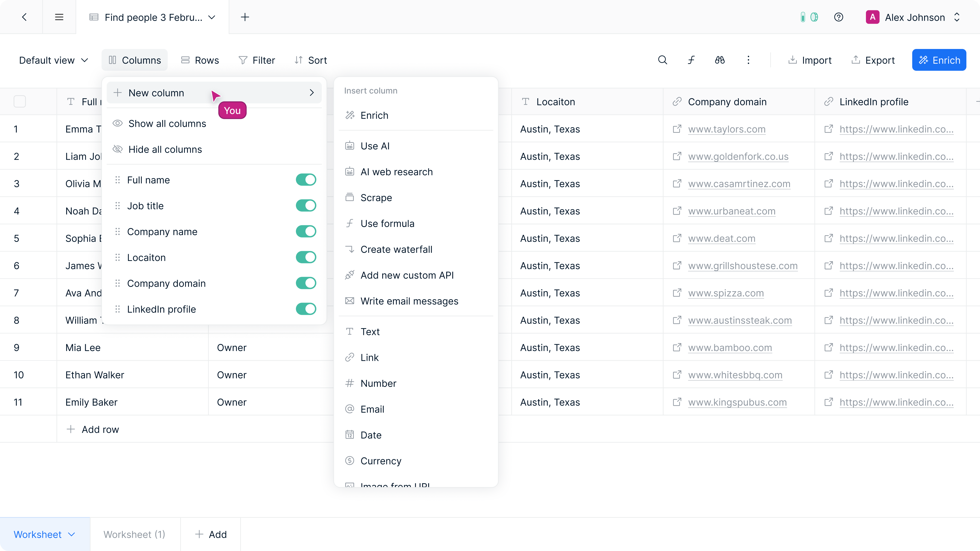Click the drag handle beside Full name
The height and width of the screenshot is (551, 980).
[x=118, y=180]
